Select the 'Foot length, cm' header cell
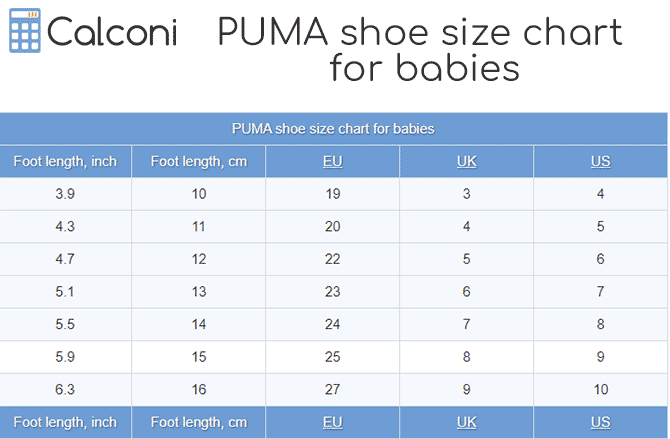This screenshot has width=670, height=439. [199, 162]
